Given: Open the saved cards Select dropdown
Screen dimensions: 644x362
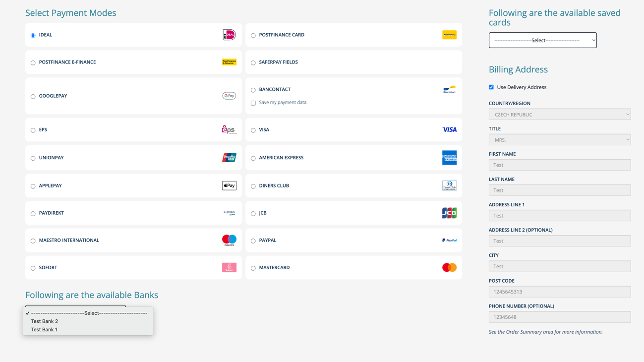Looking at the screenshot, I should click(542, 40).
